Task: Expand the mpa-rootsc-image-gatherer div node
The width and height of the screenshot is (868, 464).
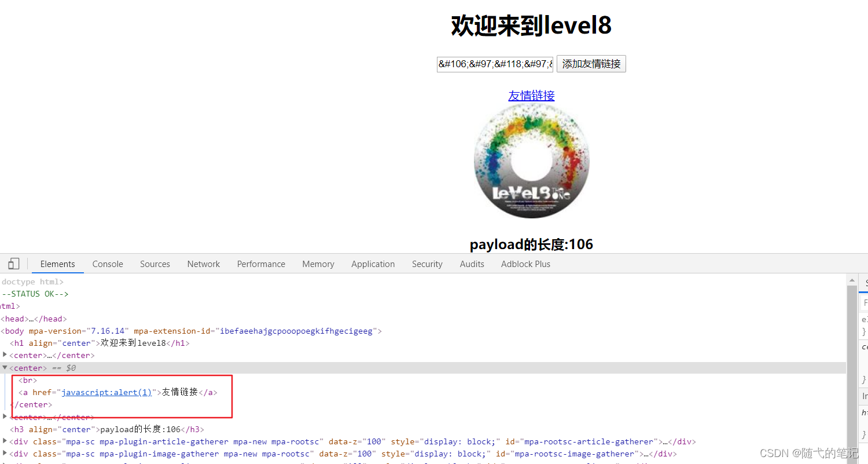Action: 5,454
